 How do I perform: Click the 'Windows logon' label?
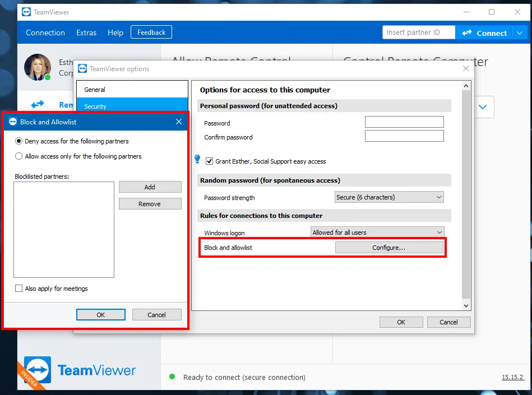coord(224,233)
